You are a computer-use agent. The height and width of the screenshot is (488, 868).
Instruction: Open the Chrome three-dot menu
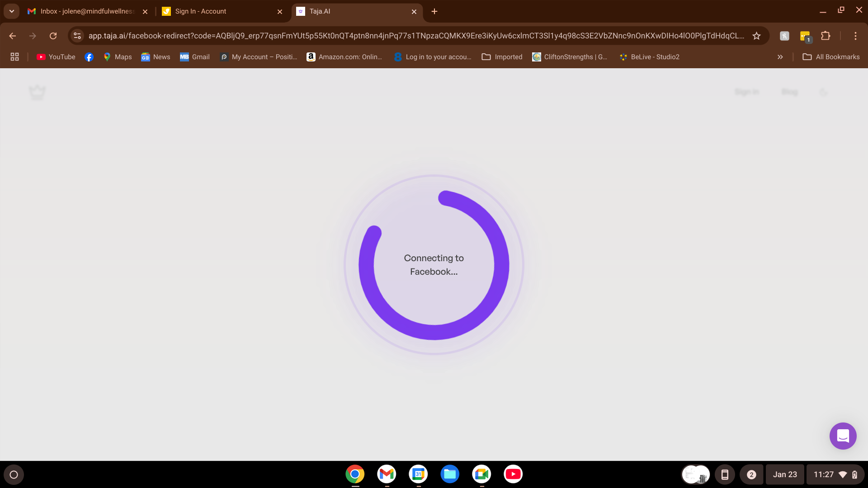(x=855, y=36)
